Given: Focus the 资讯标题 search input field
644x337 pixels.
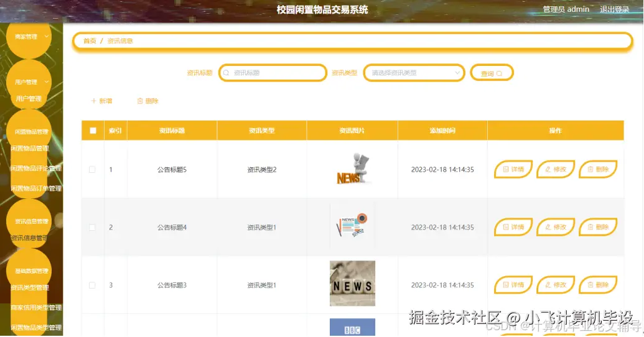Looking at the screenshot, I should (x=273, y=73).
